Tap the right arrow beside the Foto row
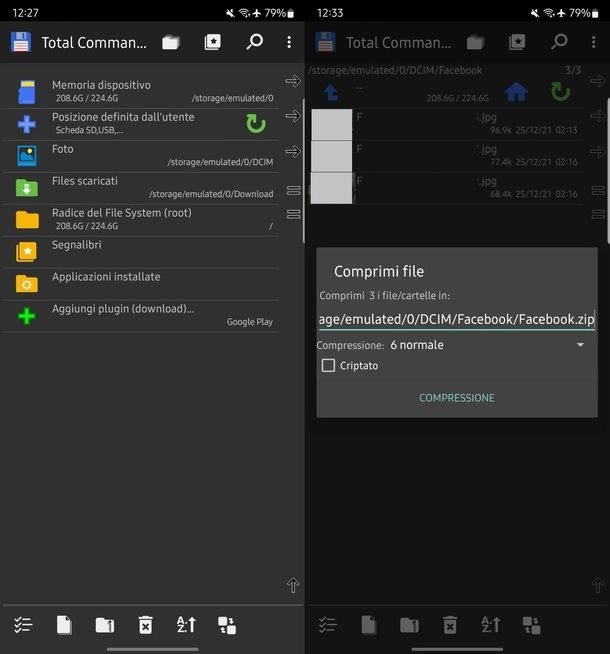This screenshot has width=610, height=654. coord(293,151)
